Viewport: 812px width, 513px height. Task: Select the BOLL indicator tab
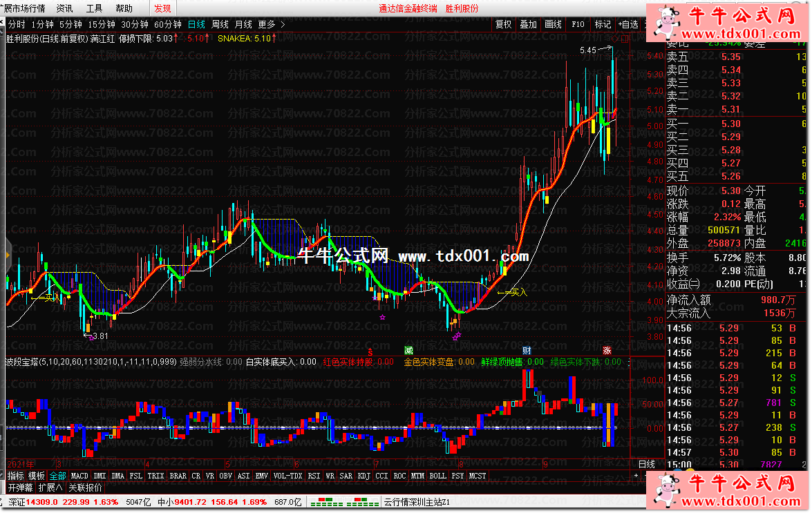click(437, 476)
